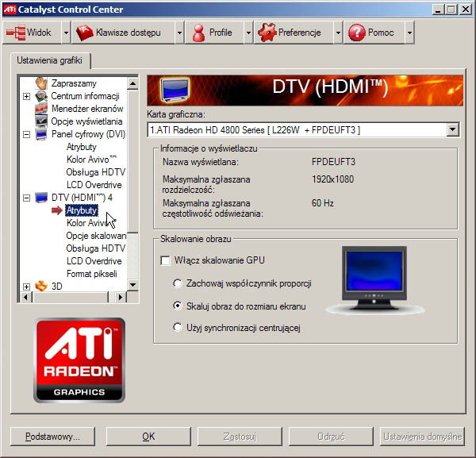Screen dimensions: 476x458
Task: Click the Preferencje gear icon
Action: point(267,33)
